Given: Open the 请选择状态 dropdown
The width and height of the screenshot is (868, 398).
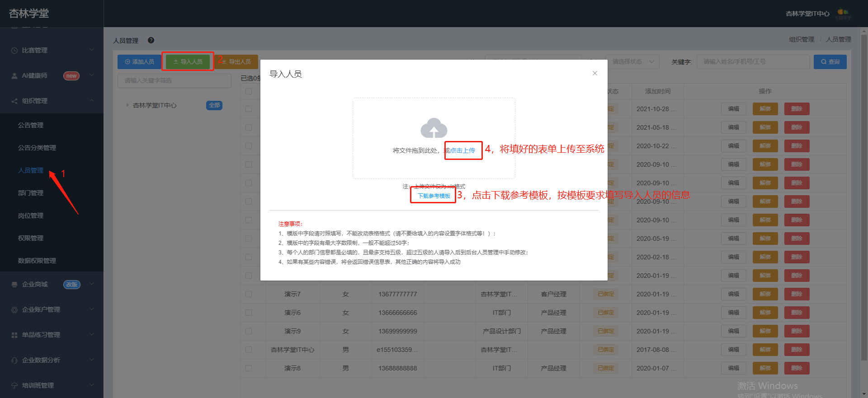Looking at the screenshot, I should (632, 62).
